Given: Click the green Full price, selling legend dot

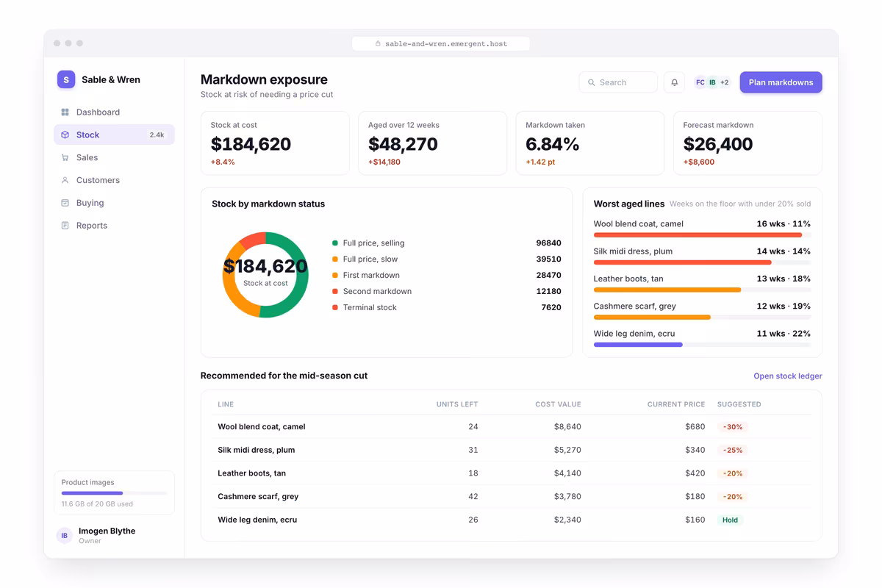Looking at the screenshot, I should (x=335, y=243).
